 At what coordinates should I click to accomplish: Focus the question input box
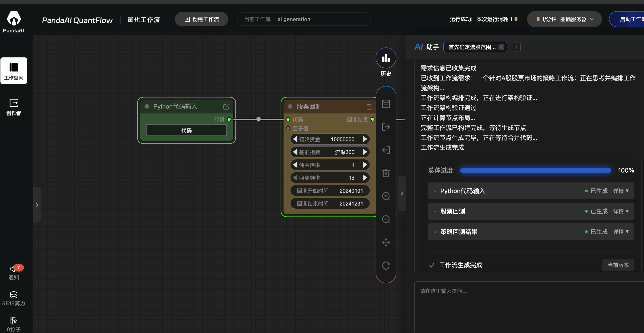pyautogui.click(x=529, y=307)
